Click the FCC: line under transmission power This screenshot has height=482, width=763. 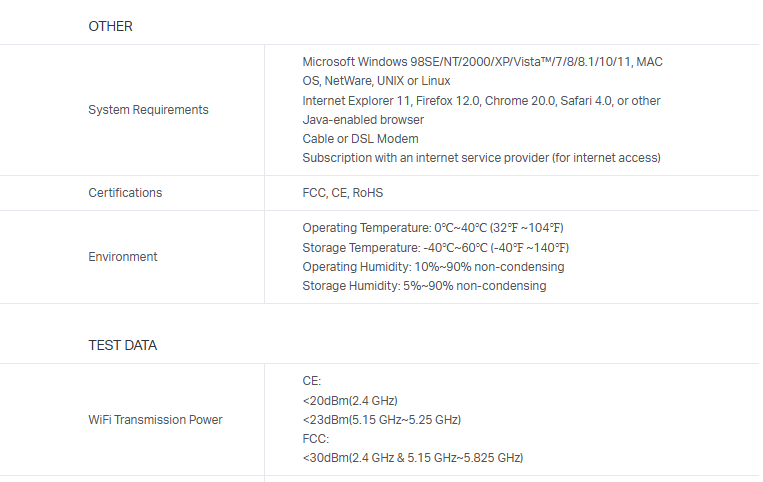click(315, 439)
